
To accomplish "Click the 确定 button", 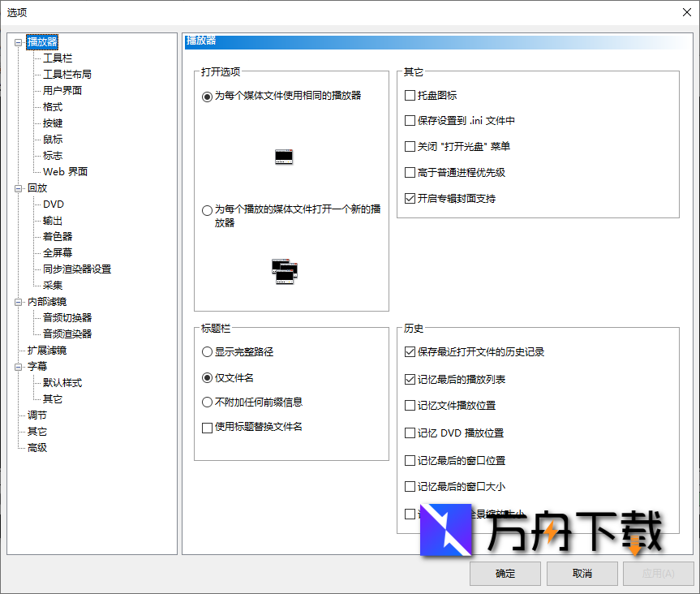I will click(x=505, y=574).
